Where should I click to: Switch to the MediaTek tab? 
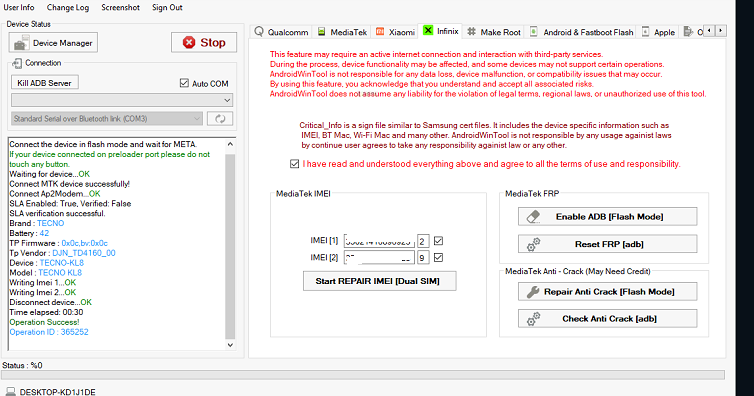[x=342, y=32]
